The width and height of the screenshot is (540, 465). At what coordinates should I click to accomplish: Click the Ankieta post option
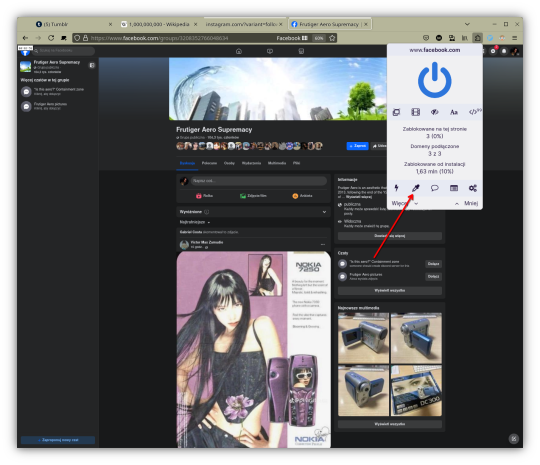click(302, 196)
